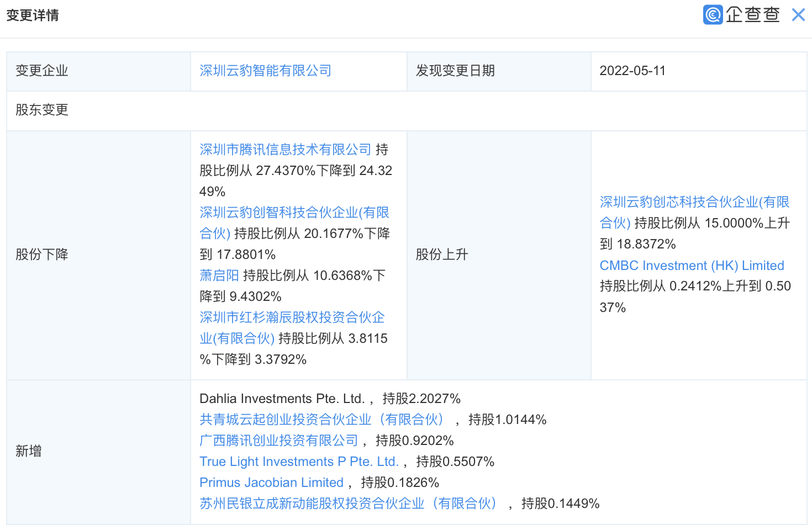Select the 股东变更 header row
This screenshot has width=812, height=530.
tap(43, 110)
